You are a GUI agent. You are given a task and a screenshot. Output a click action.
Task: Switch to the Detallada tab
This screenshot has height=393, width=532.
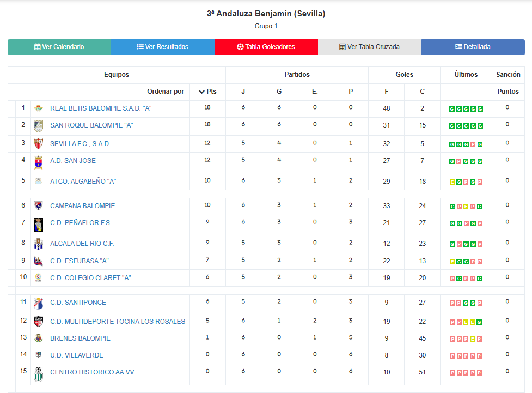(x=473, y=47)
